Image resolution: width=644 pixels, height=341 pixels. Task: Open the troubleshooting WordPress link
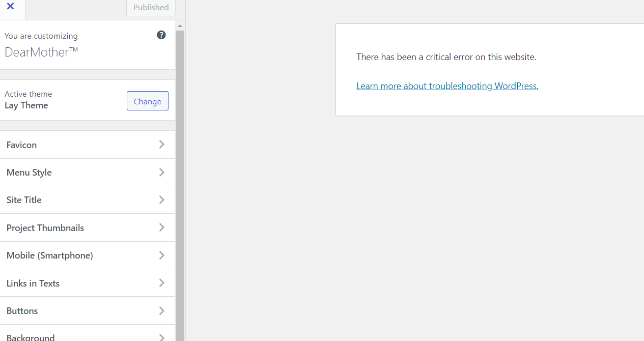click(x=447, y=86)
